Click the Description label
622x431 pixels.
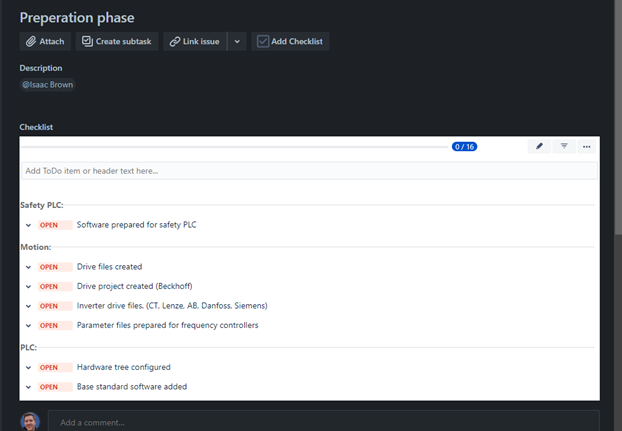(41, 68)
